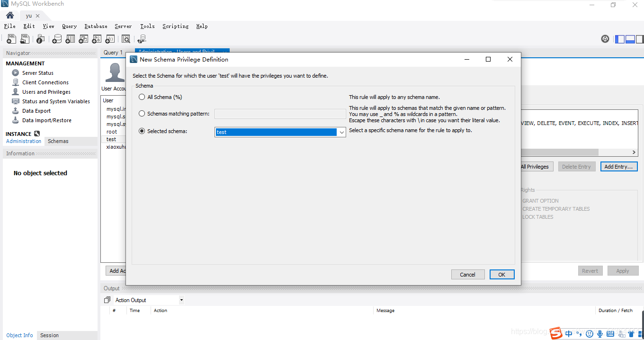644x340 pixels.
Task: Toggle Chinese input mode 中 icon
Action: pyautogui.click(x=569, y=334)
